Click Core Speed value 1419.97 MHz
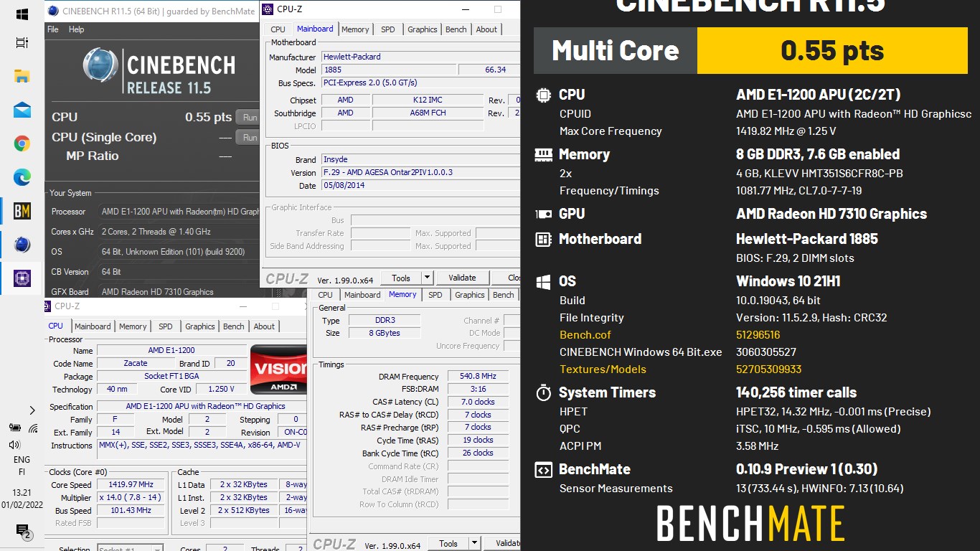Image resolution: width=980 pixels, height=551 pixels. coord(132,484)
